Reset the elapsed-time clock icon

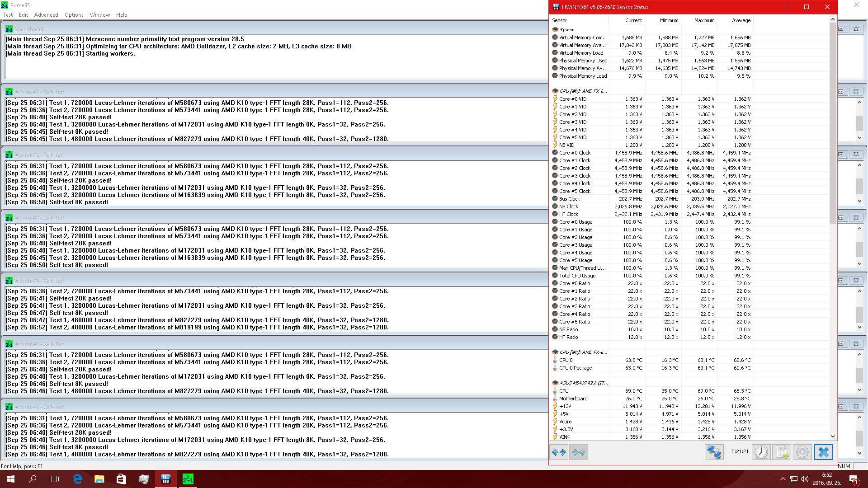[761, 452]
